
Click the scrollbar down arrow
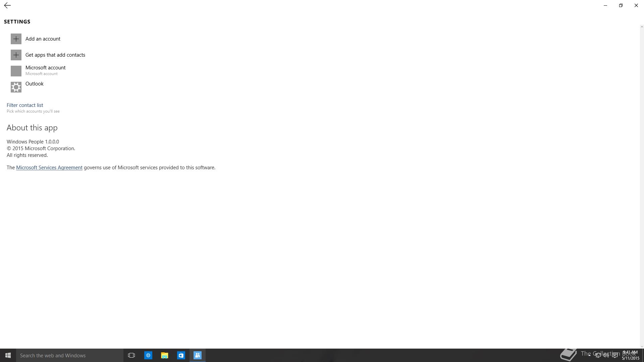pos(642,347)
